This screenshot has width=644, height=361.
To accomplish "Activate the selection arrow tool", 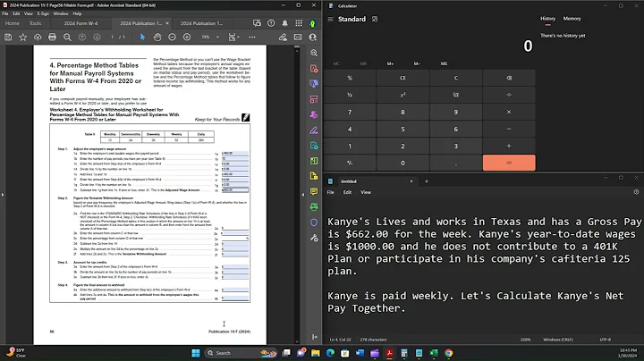I will 142,38.
